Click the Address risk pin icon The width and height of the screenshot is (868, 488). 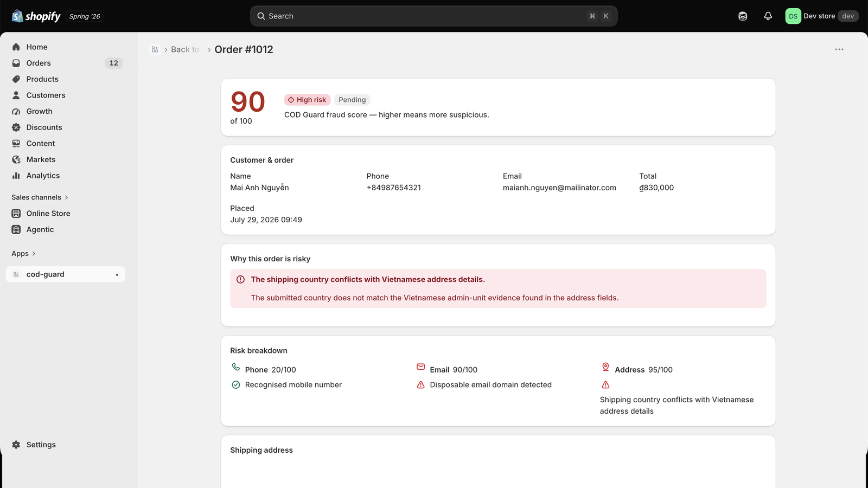coord(605,367)
